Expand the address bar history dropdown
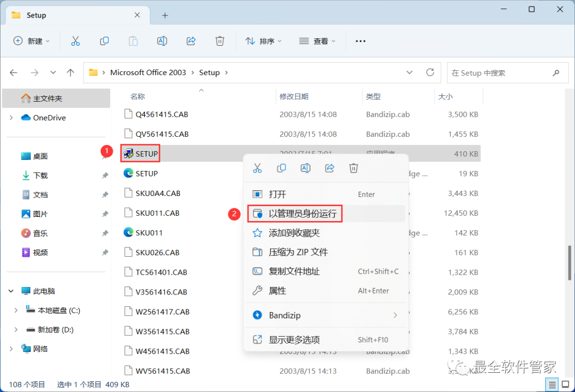Viewport: 575px width, 392px height. click(x=409, y=72)
